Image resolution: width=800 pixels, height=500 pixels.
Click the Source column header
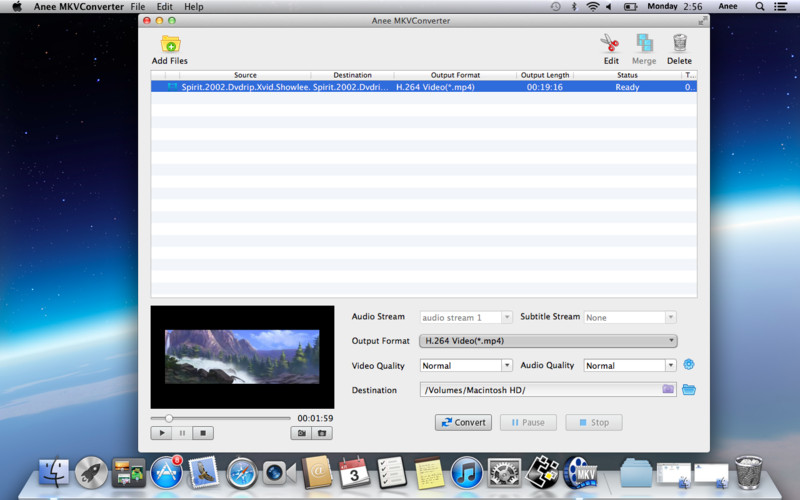245,75
